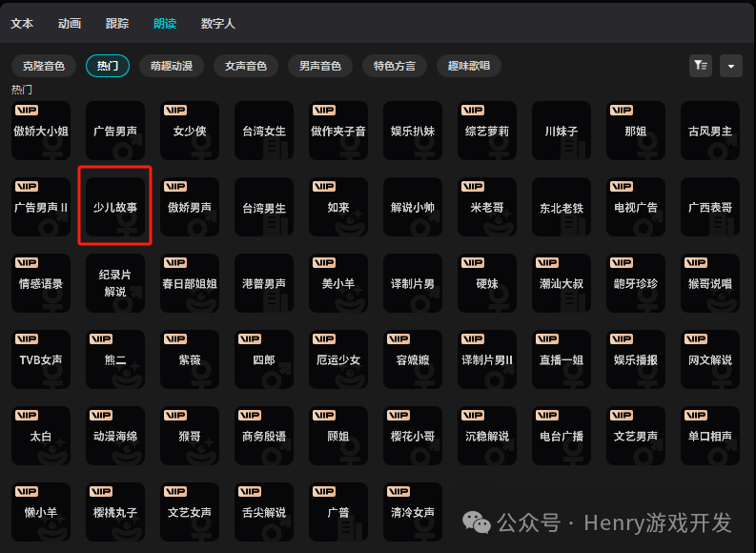This screenshot has width=756, height=553.
Task: Choose the 电视广告 voice card
Action: 636,207
